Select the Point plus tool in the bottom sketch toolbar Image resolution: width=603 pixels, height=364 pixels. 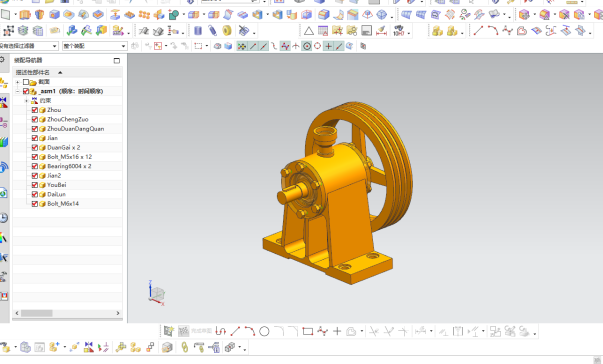click(x=337, y=331)
